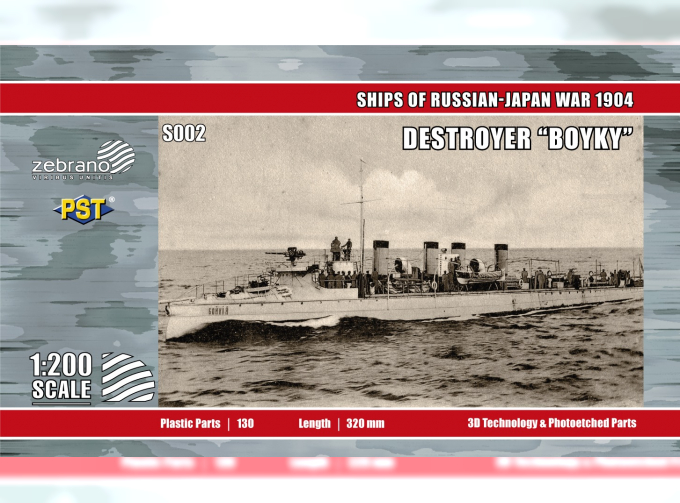Click the ship's rearmost funnel
Image resolution: width=680 pixels, height=503 pixels.
[501, 257]
